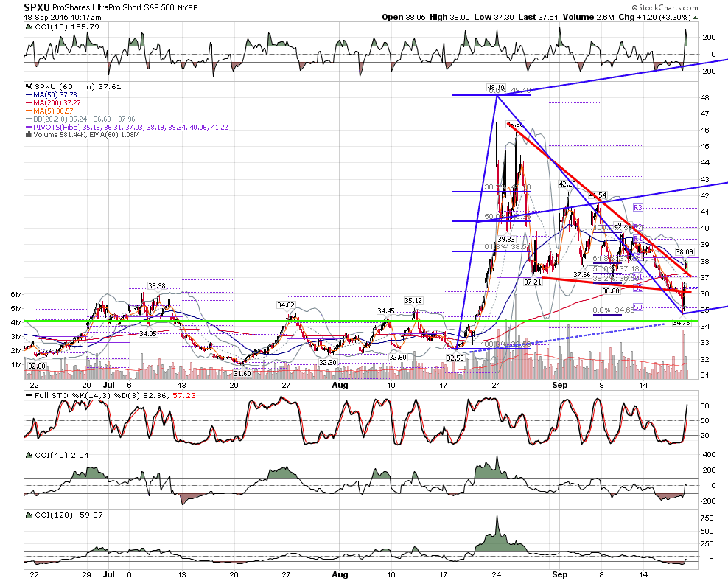This screenshot has width=728, height=581.
Task: Click the candlestick icon beside SPXU (60 min)
Action: pyautogui.click(x=29, y=86)
